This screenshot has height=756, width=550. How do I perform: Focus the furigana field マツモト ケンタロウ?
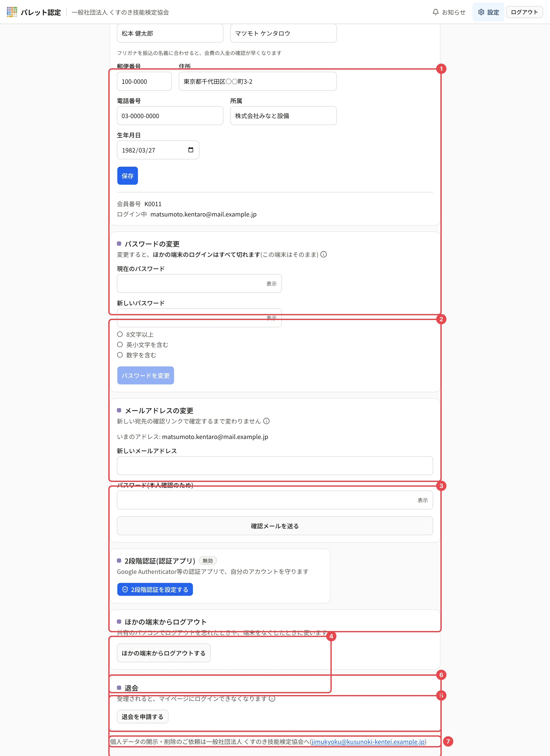[x=284, y=33]
